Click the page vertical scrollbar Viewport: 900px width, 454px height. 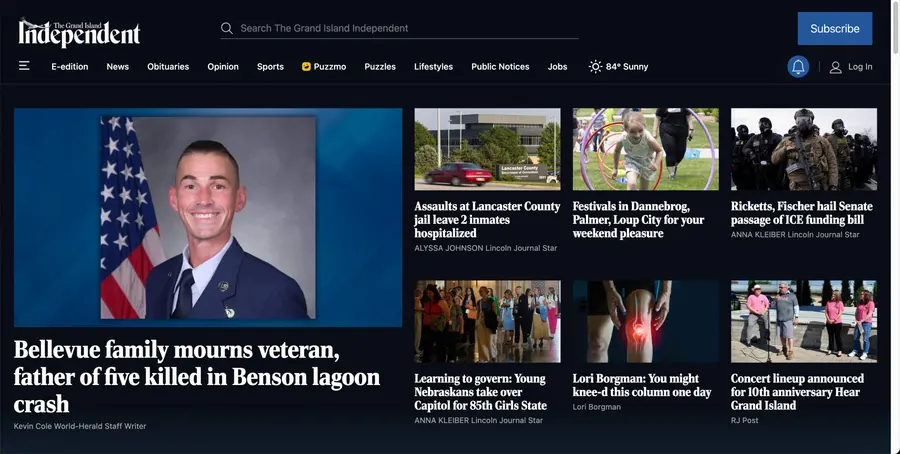click(x=895, y=227)
